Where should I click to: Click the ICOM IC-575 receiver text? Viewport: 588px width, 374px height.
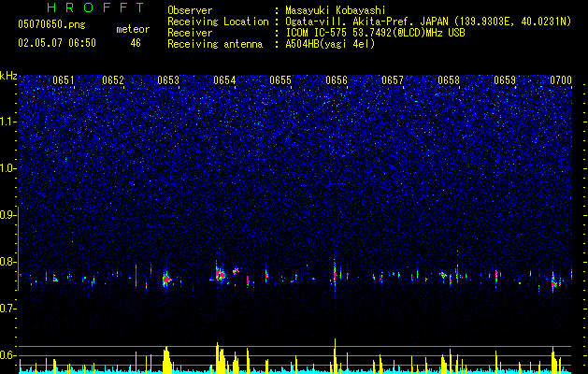(375, 33)
